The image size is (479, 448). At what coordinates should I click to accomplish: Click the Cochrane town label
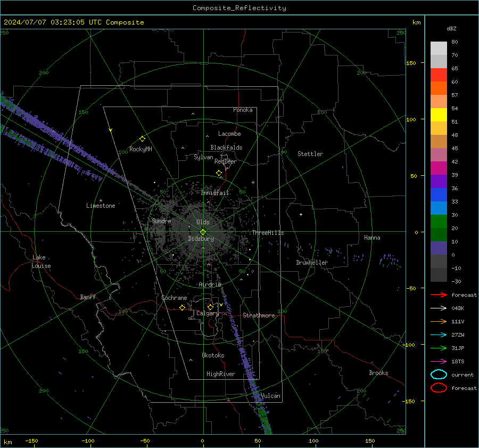(174, 298)
